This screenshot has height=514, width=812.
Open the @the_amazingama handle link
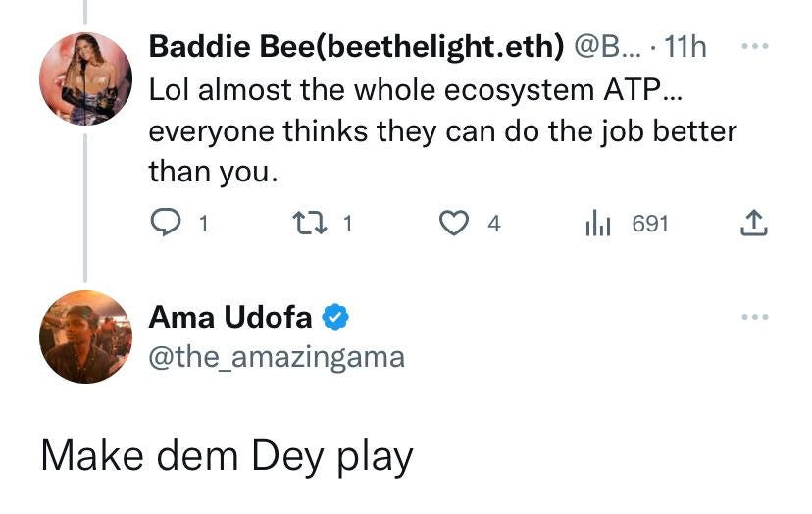click(277, 357)
